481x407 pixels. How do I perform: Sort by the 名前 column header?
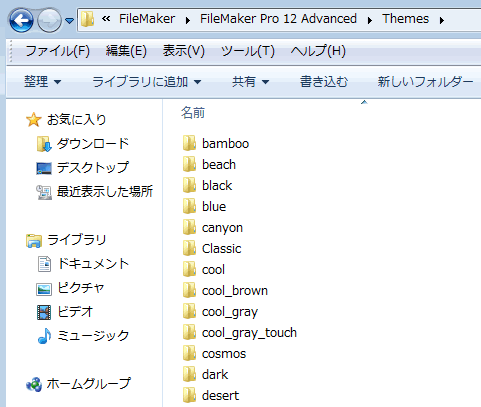[193, 113]
